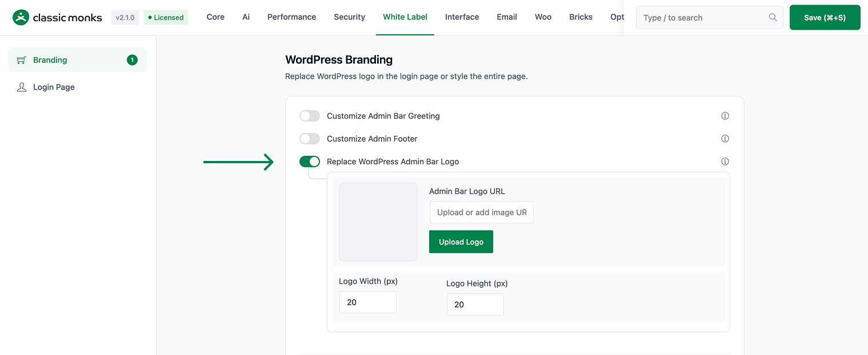Click the Branding count badge
The image size is (868, 355).
tap(132, 60)
